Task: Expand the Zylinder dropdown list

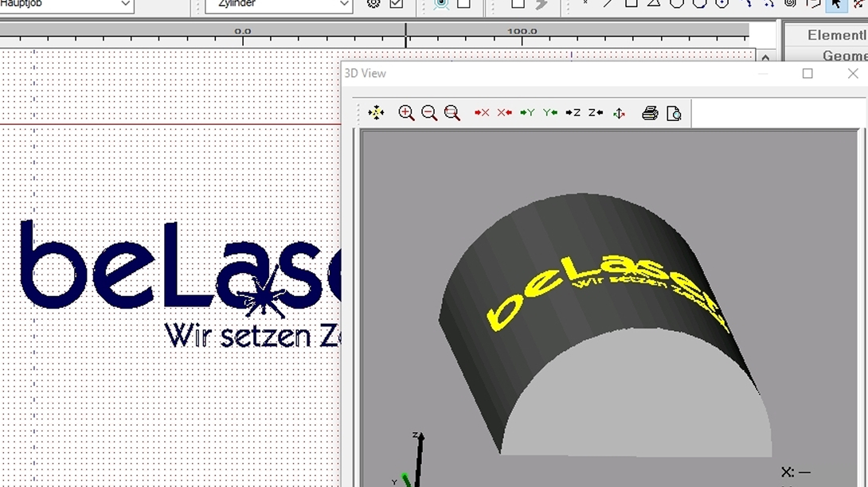Action: point(344,4)
